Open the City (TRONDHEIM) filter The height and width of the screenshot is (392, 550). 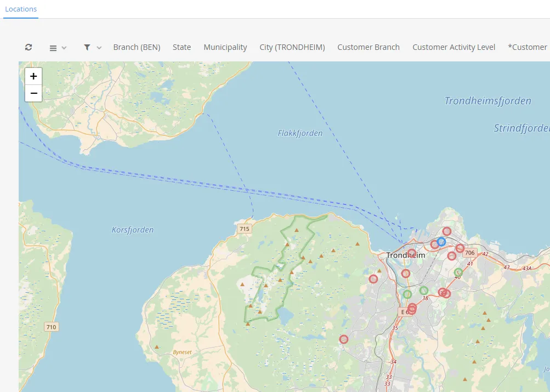(x=292, y=47)
